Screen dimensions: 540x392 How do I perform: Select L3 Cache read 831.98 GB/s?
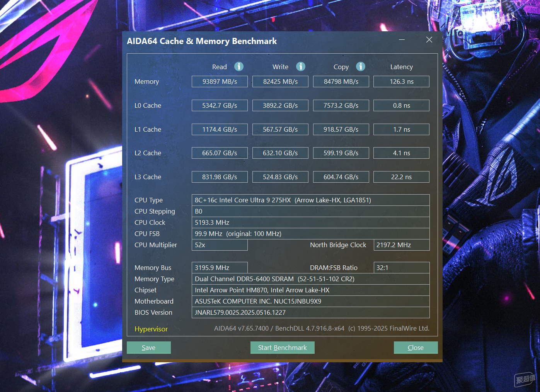[220, 177]
